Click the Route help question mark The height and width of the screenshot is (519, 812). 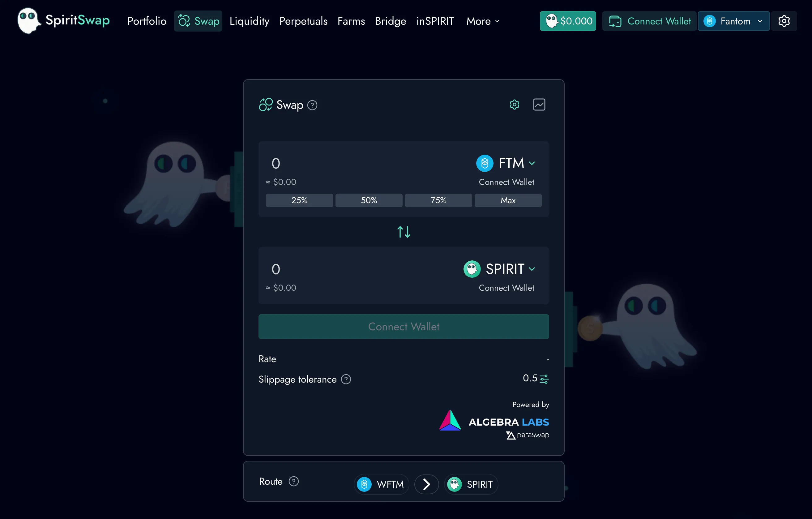coord(294,481)
